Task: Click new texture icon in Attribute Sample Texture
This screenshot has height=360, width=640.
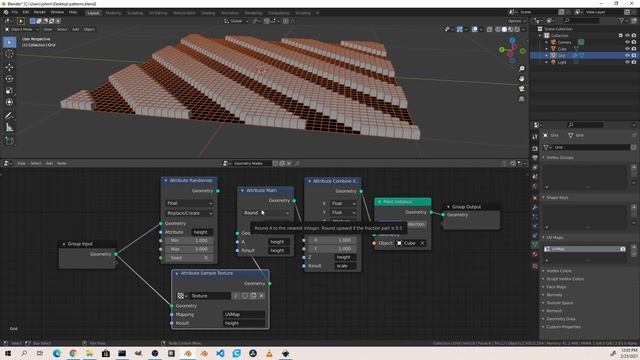Action: click(x=253, y=296)
